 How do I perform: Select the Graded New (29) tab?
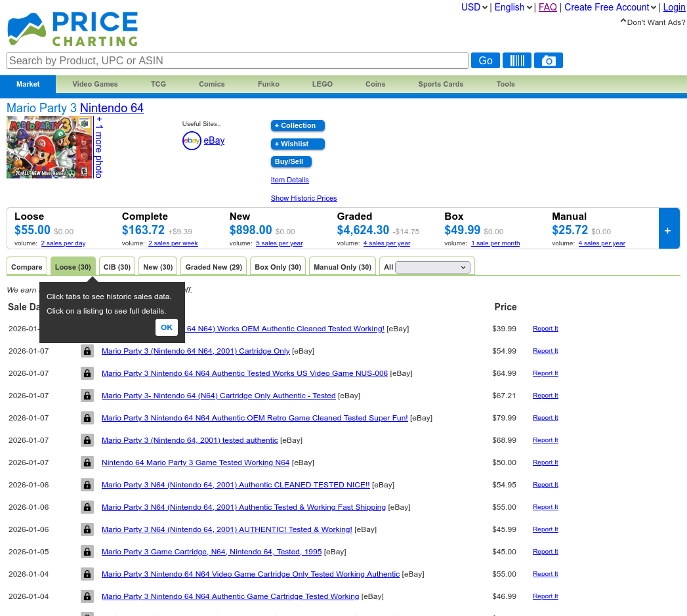point(214,267)
